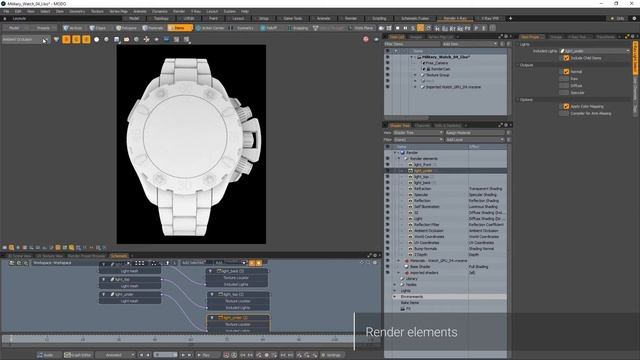The image size is (640, 360).
Task: Open the File menu
Action: tap(6, 11)
